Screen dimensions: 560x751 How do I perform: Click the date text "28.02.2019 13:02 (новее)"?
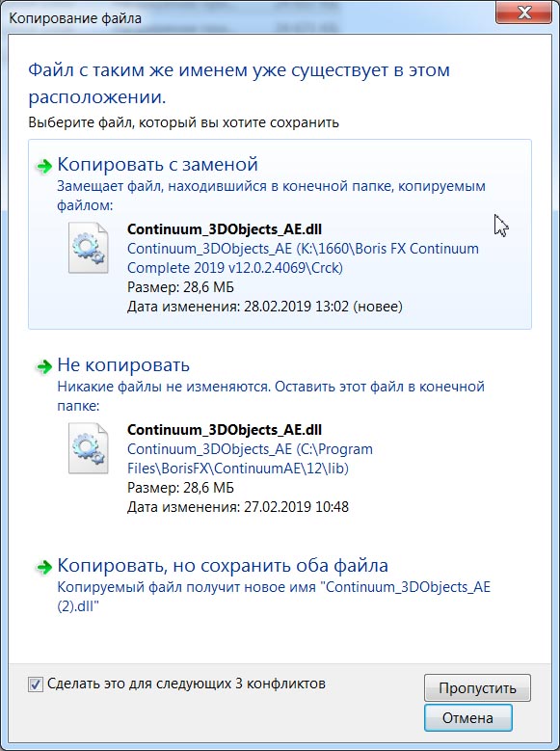(x=323, y=306)
